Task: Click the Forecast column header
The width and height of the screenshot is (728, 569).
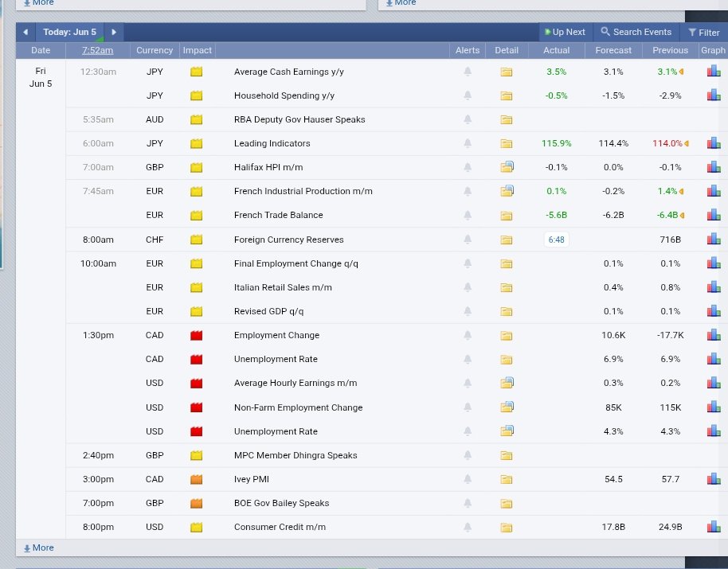Action: coord(613,50)
